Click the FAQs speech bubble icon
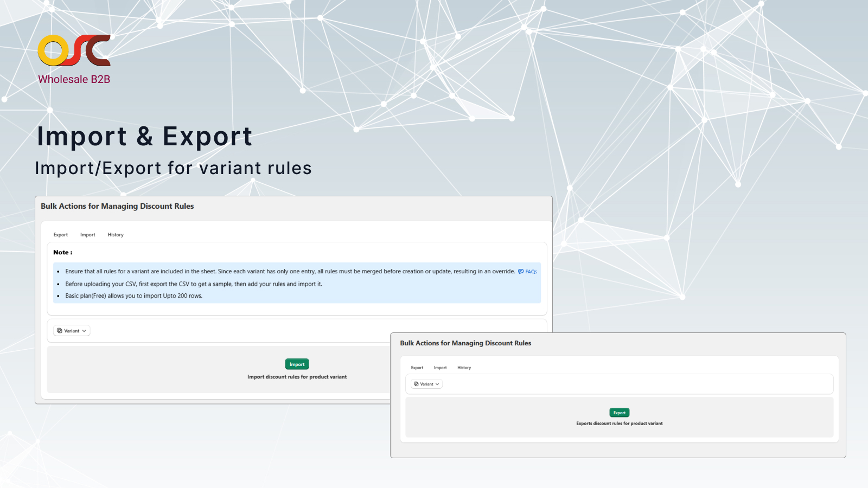The image size is (868, 488). click(521, 272)
